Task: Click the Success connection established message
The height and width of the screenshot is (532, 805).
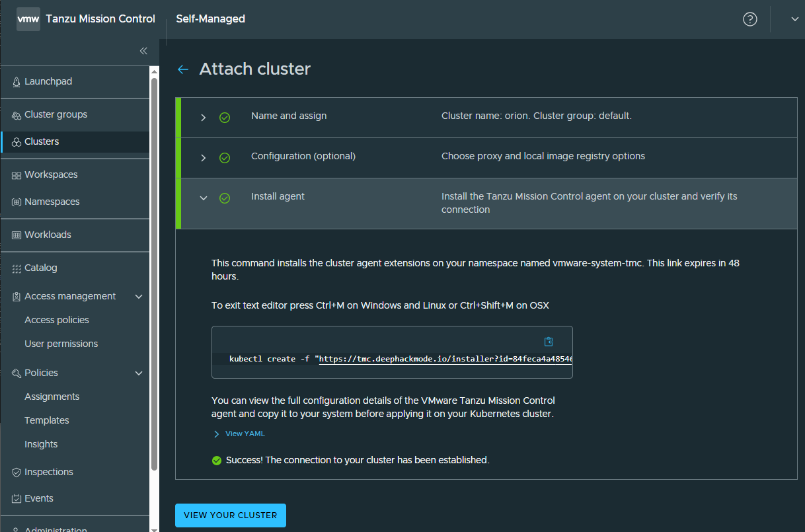Action: pos(358,460)
